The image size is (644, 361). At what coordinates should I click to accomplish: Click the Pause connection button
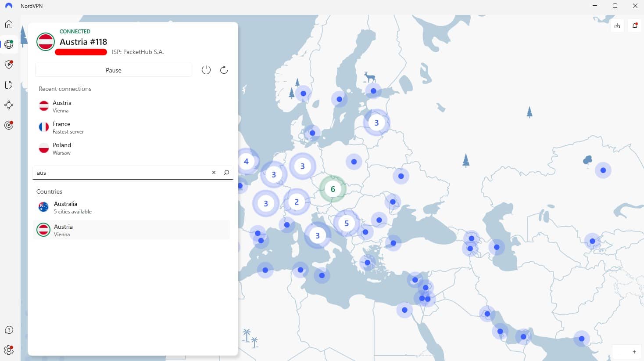click(x=114, y=70)
